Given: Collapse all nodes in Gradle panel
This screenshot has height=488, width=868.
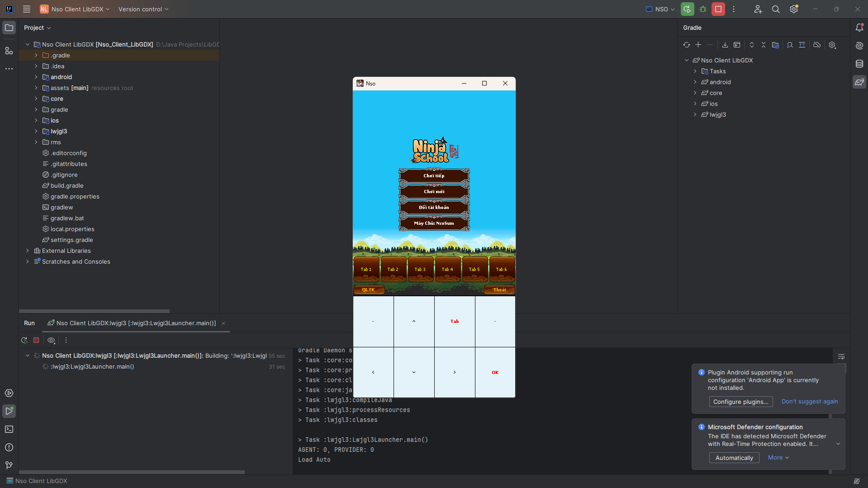Looking at the screenshot, I should tap(764, 45).
